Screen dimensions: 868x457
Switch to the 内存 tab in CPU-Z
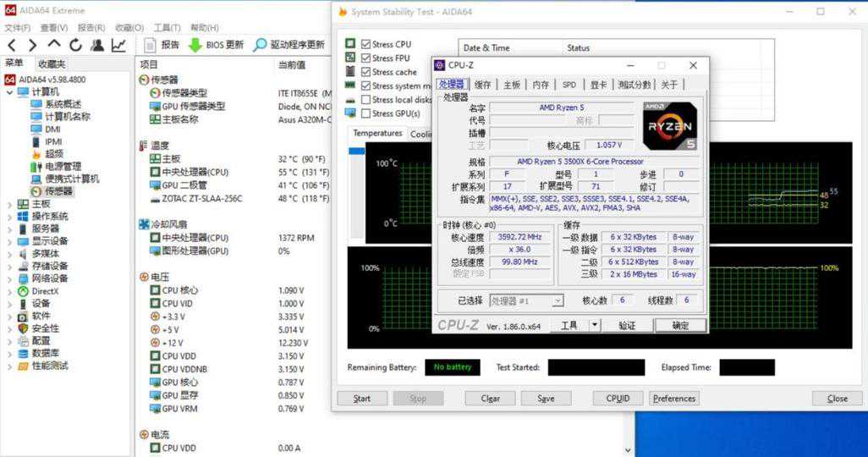[x=540, y=85]
